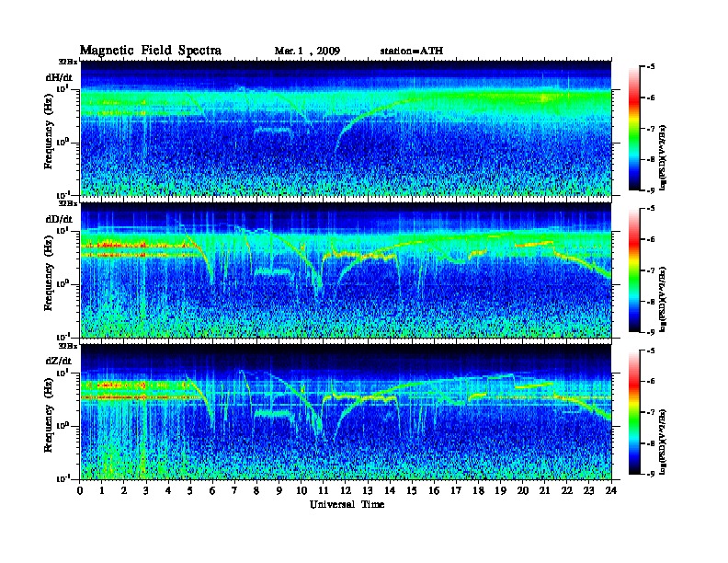Click the dZ/dt panel color bar
The image size is (728, 563).
(634, 412)
